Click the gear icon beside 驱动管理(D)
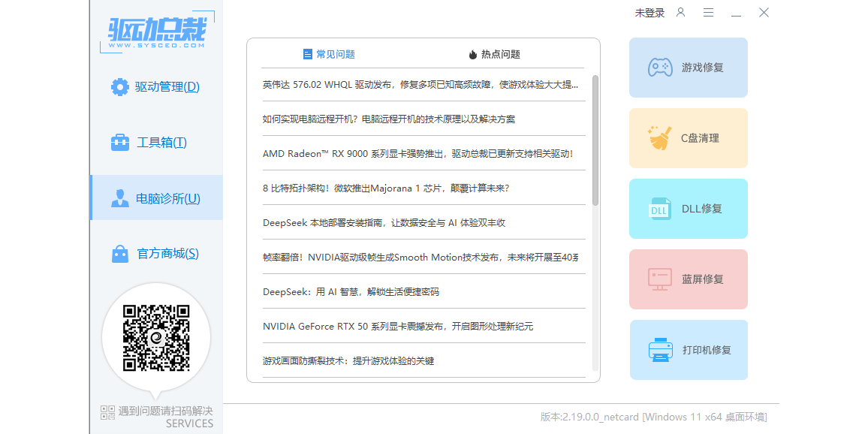The width and height of the screenshot is (868, 434). [x=120, y=87]
